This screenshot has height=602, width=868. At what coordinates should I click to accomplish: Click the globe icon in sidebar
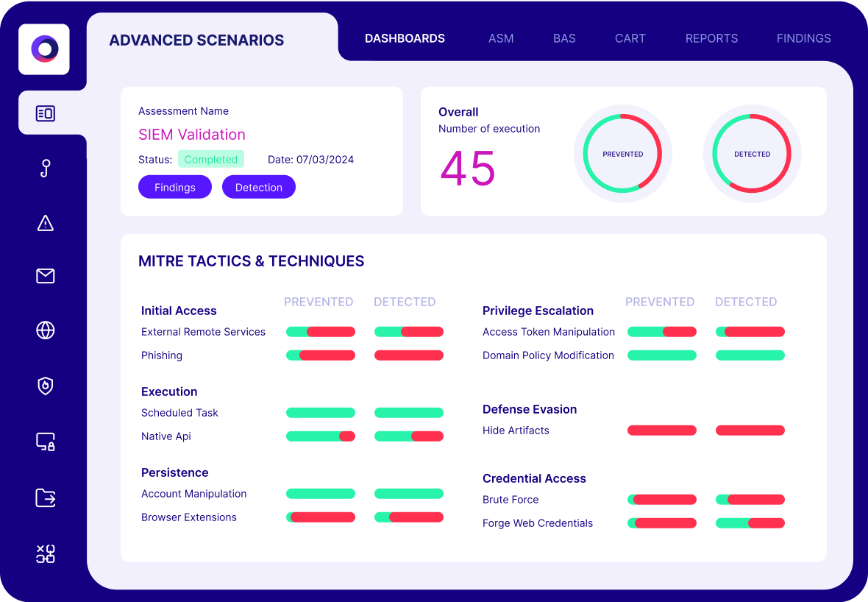pyautogui.click(x=46, y=330)
